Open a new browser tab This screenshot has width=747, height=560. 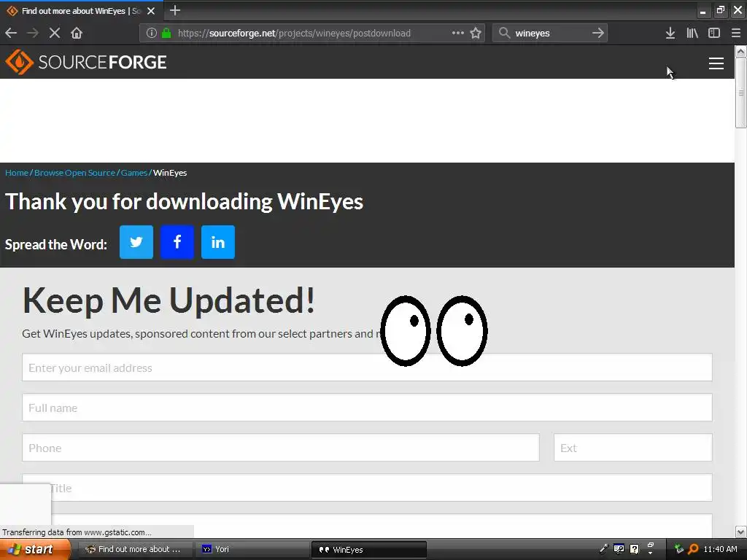175,10
